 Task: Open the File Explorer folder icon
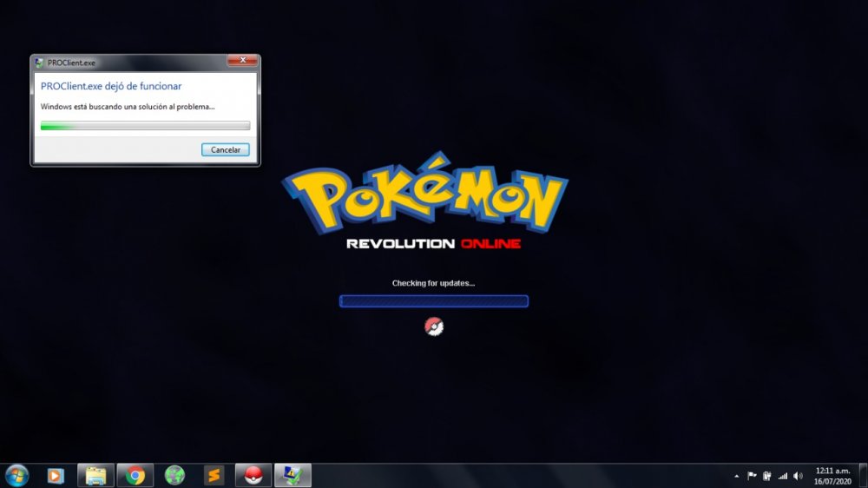(95, 476)
